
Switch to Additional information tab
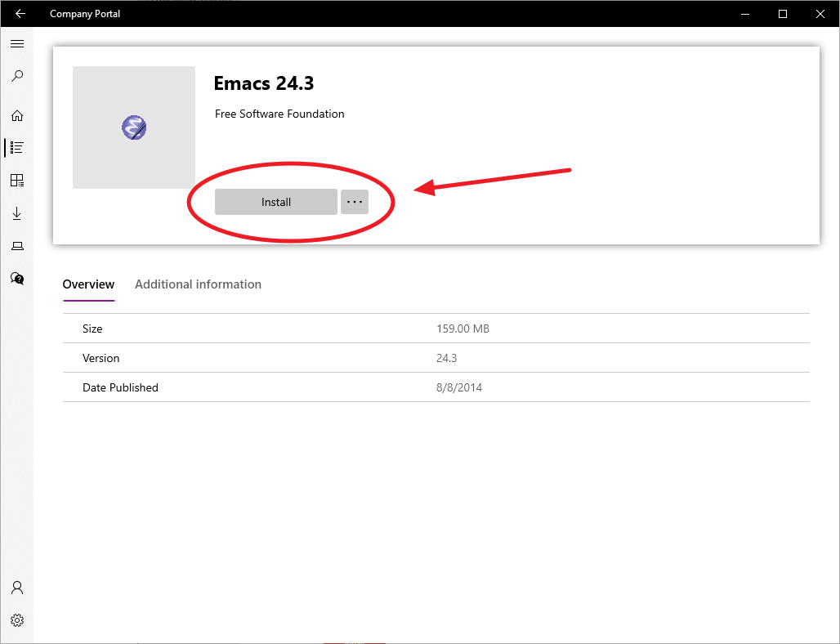point(199,284)
